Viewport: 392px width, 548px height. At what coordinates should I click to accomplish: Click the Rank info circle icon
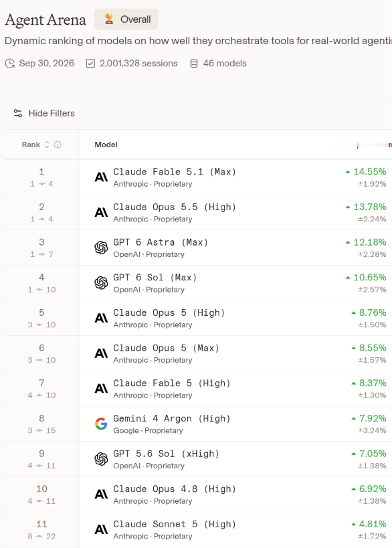(x=58, y=145)
